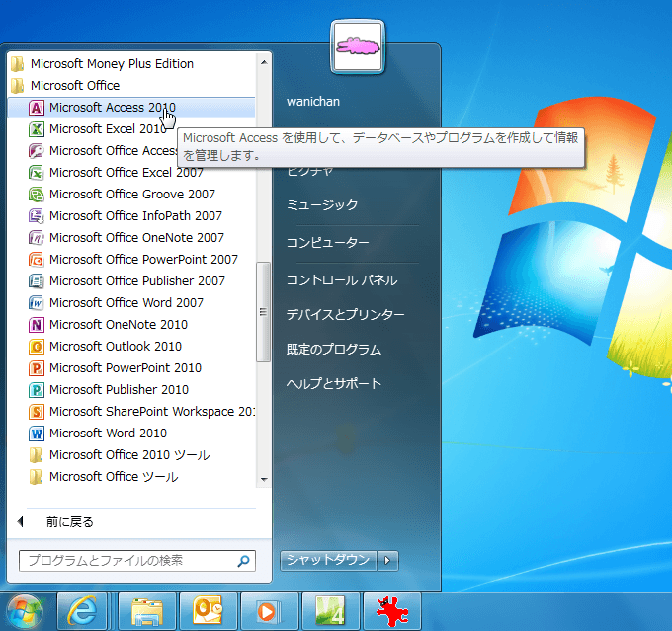Open Internet Explorer from the taskbar
Viewport: 672px width, 631px height.
[x=82, y=611]
